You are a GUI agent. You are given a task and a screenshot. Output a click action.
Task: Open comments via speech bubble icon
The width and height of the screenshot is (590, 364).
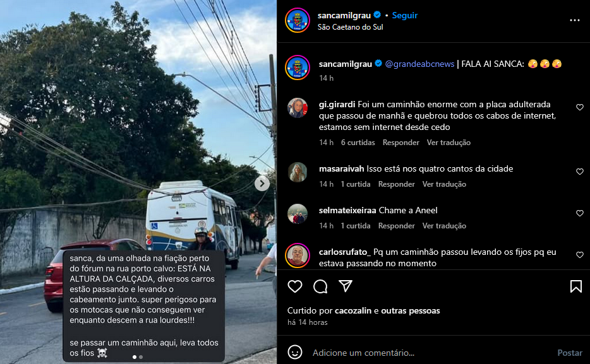click(x=320, y=286)
